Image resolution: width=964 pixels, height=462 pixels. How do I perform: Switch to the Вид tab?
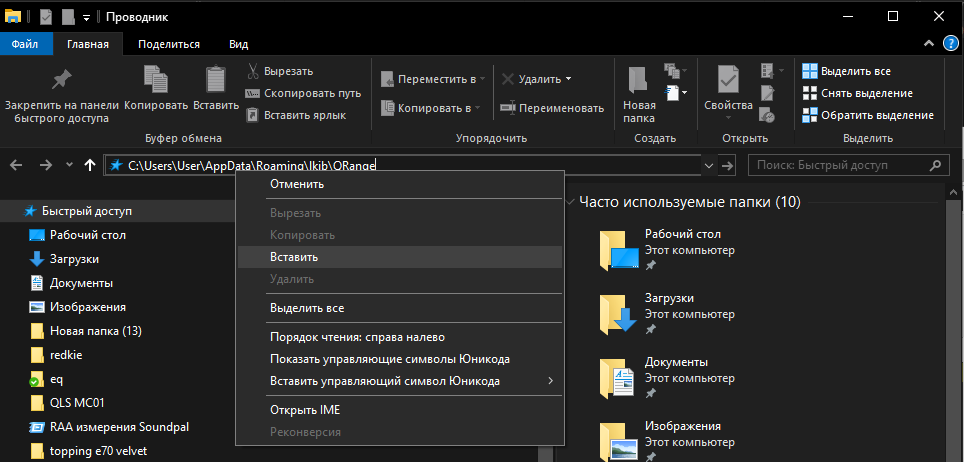[x=239, y=44]
